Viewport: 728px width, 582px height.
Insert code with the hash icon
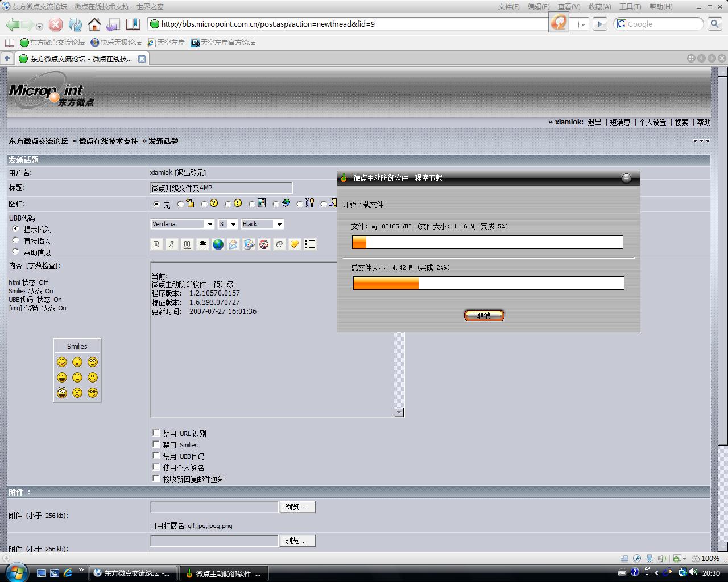[279, 244]
